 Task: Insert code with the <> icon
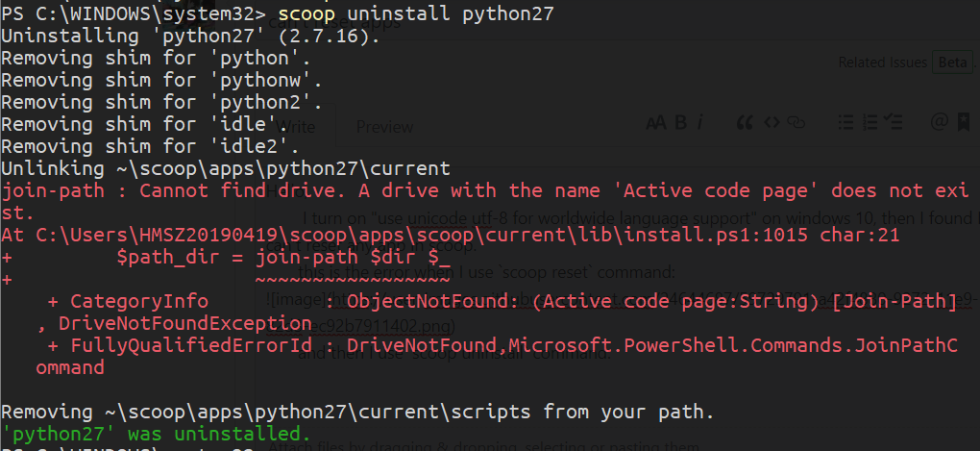772,122
